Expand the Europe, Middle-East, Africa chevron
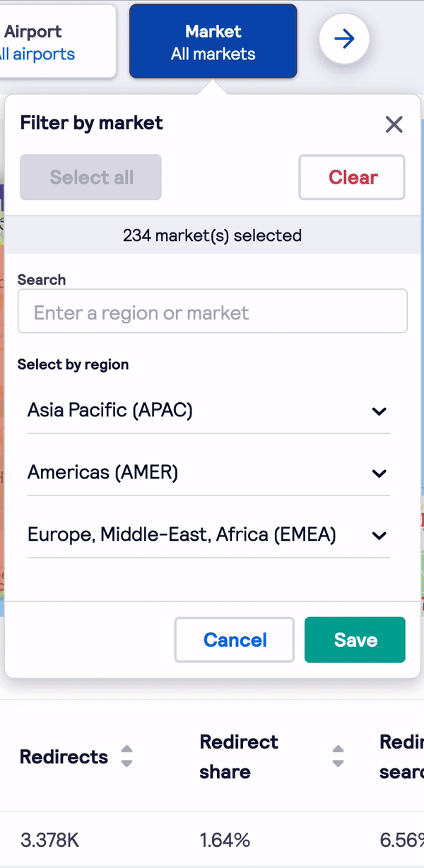Screen dimensions: 424x868 (x=379, y=536)
